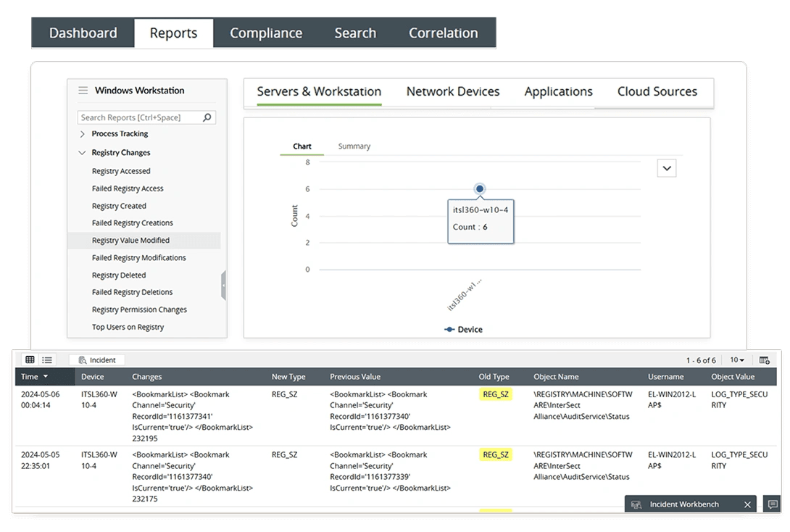
Task: Switch to grid table view icon
Action: 30,359
